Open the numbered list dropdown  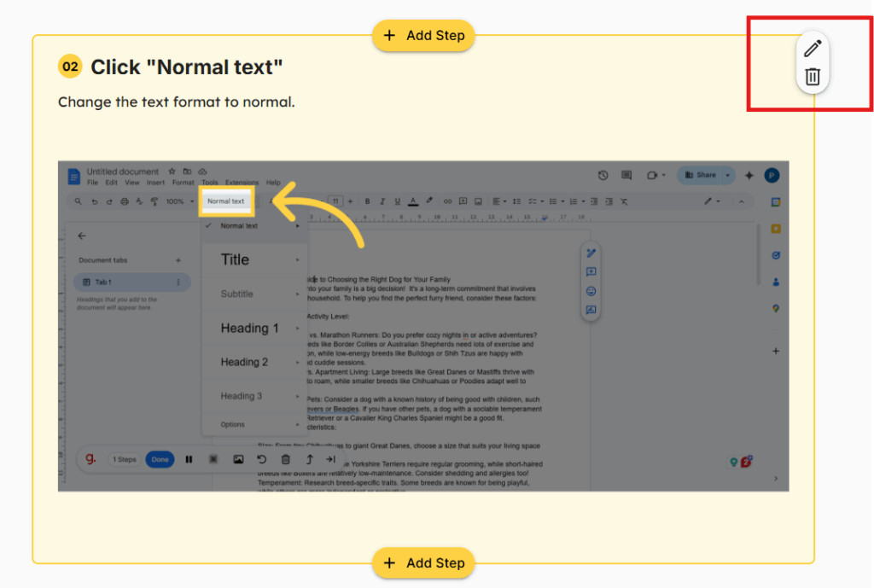coord(576,201)
